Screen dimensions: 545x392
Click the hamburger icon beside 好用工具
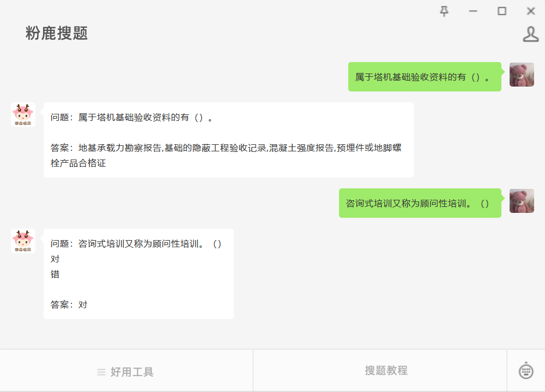(x=101, y=372)
